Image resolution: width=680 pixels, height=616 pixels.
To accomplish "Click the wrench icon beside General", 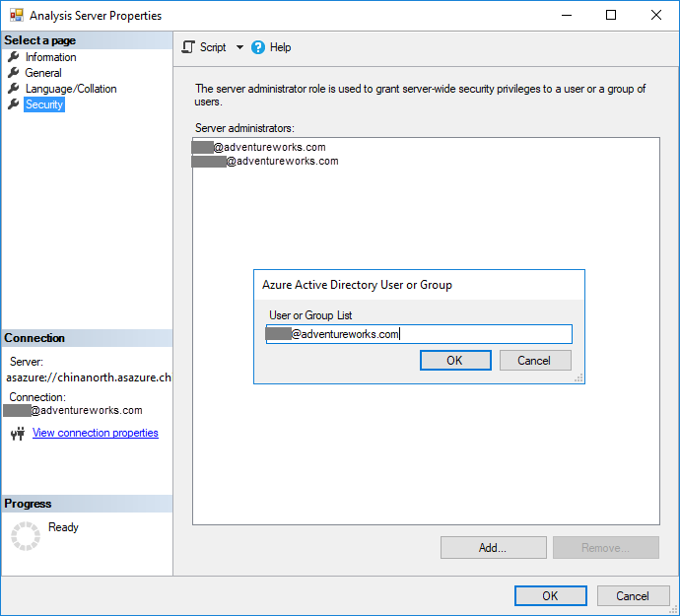I will [x=14, y=72].
